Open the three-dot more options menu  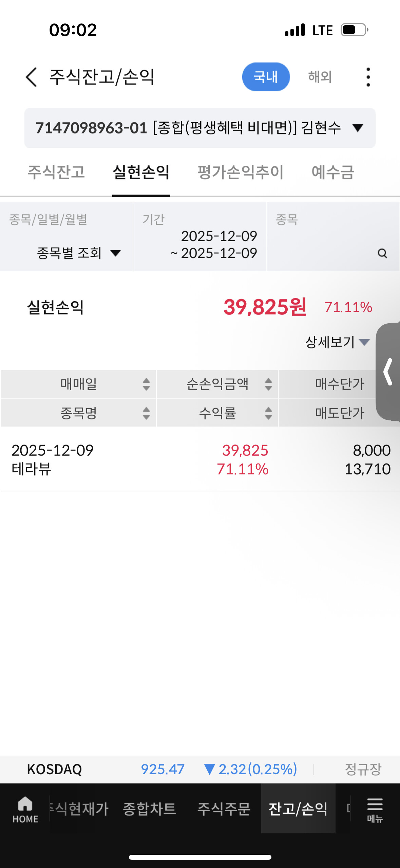tap(368, 77)
